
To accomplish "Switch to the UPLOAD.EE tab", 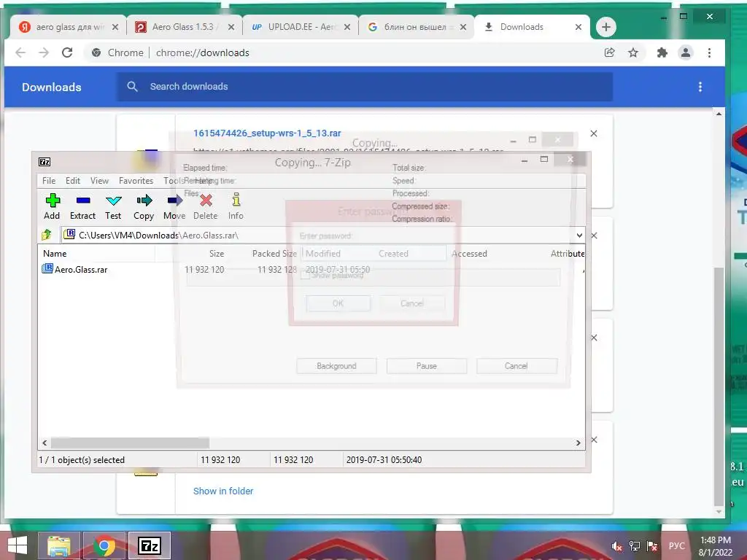I will click(x=300, y=27).
